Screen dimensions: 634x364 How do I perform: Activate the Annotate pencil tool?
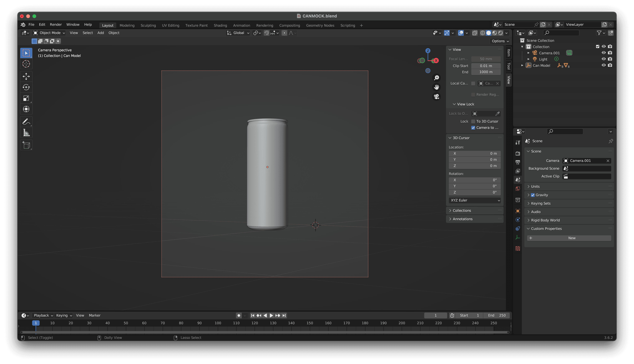[x=26, y=122]
